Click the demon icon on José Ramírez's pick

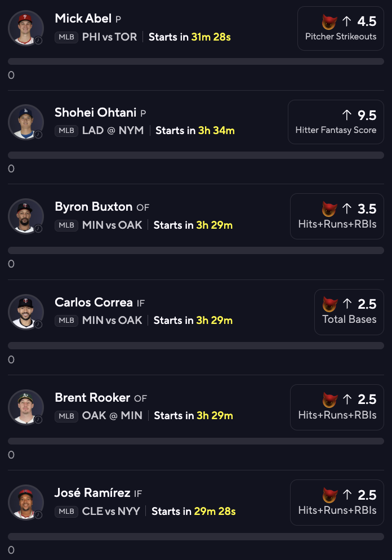[329, 495]
